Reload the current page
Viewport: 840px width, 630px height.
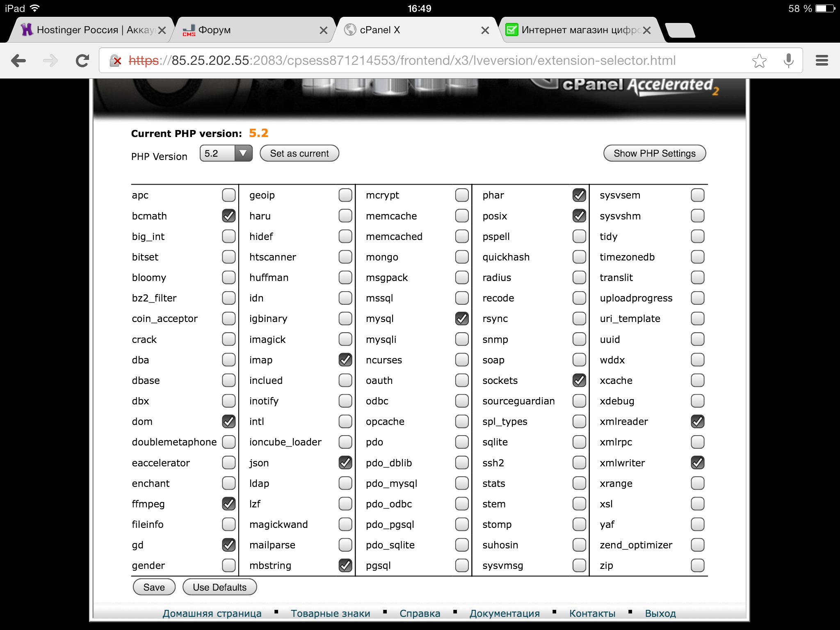click(x=82, y=61)
